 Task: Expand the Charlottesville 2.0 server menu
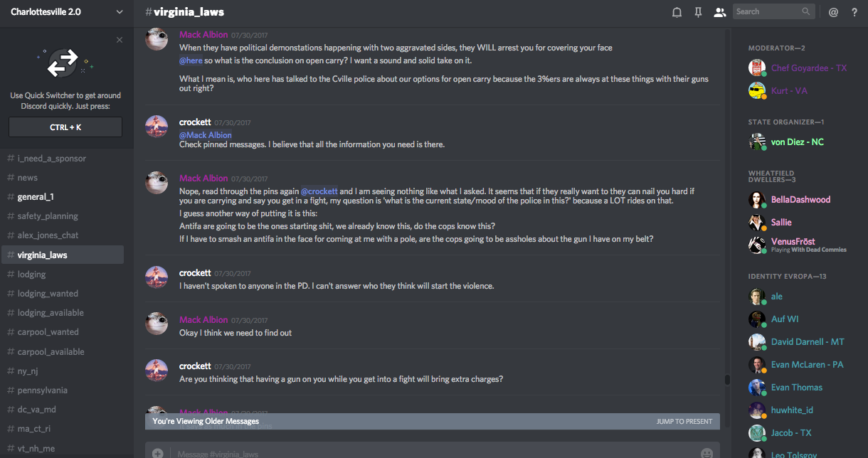click(119, 11)
